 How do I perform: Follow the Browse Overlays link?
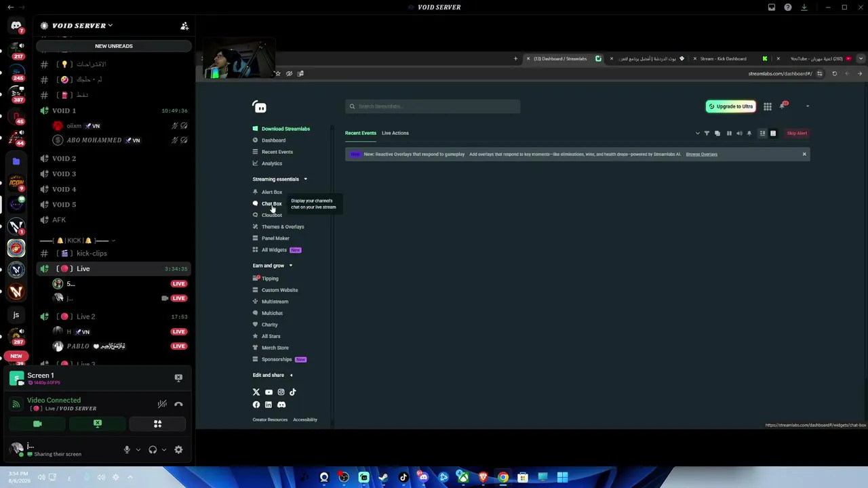(701, 155)
